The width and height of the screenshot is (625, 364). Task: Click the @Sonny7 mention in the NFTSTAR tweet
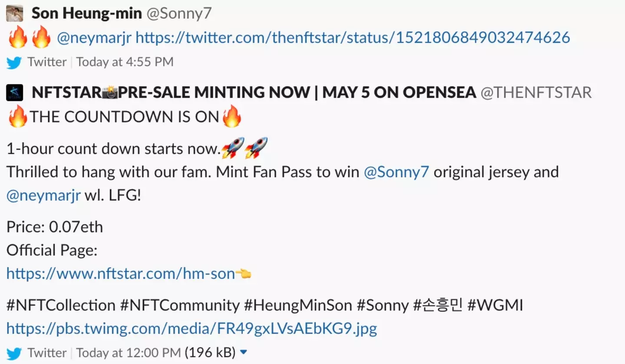[396, 171]
